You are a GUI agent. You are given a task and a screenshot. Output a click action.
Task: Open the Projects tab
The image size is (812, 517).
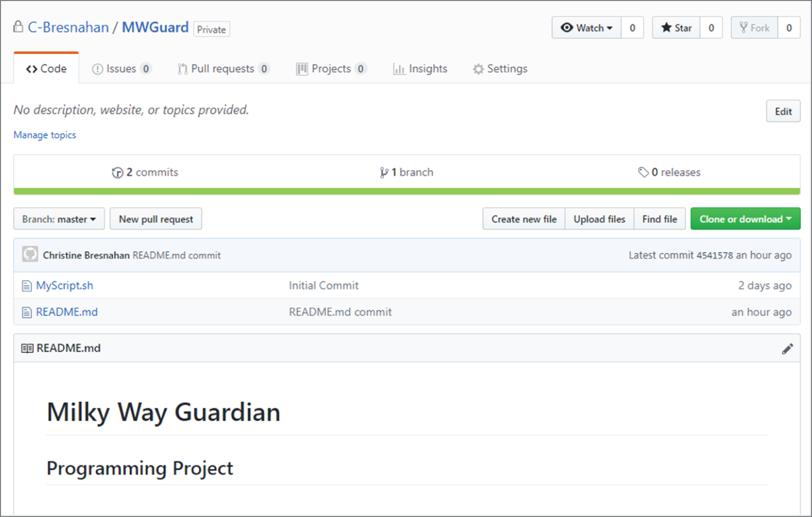[x=331, y=68]
